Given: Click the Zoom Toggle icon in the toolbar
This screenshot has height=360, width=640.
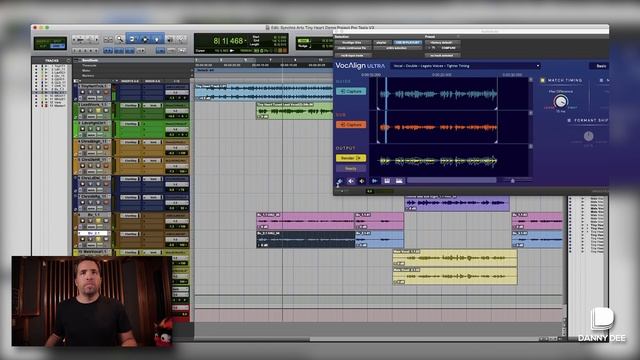Looking at the screenshot, I should click(108, 39).
